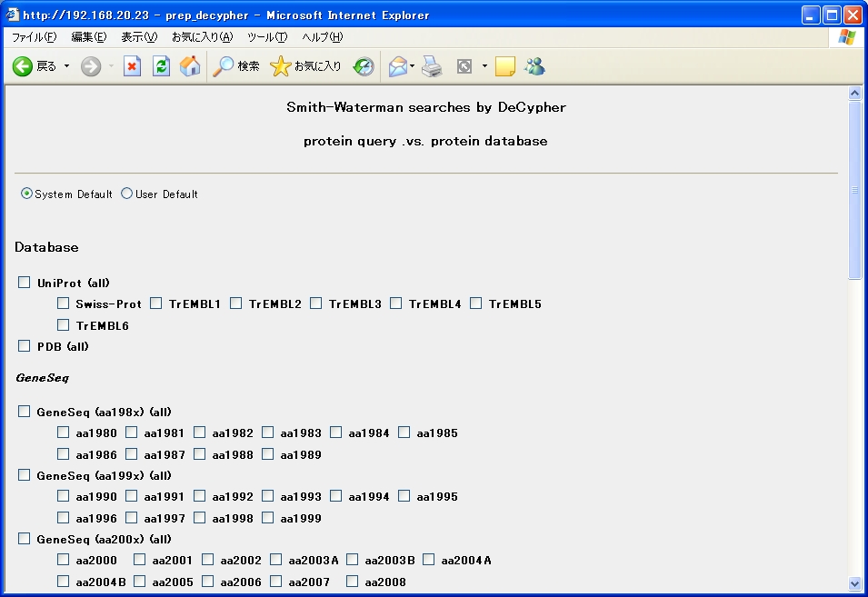Click the vertical scrollbar up arrow
The height and width of the screenshot is (597, 868).
[x=854, y=93]
